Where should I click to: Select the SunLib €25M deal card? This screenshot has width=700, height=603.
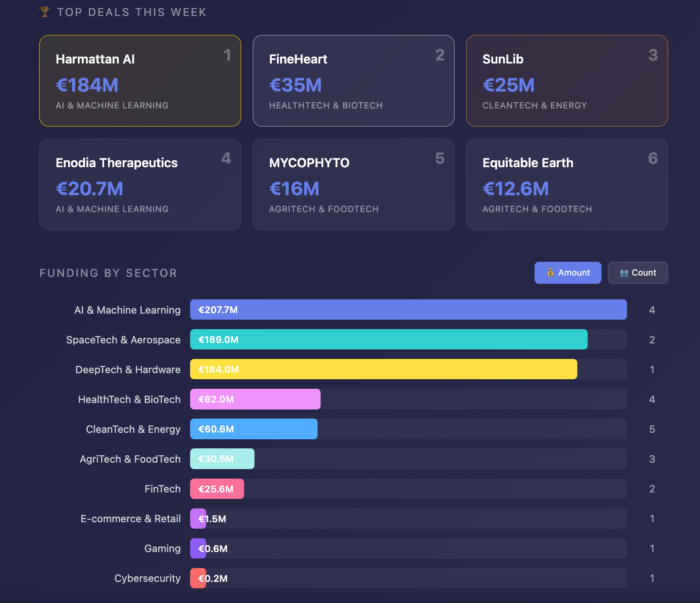click(566, 81)
